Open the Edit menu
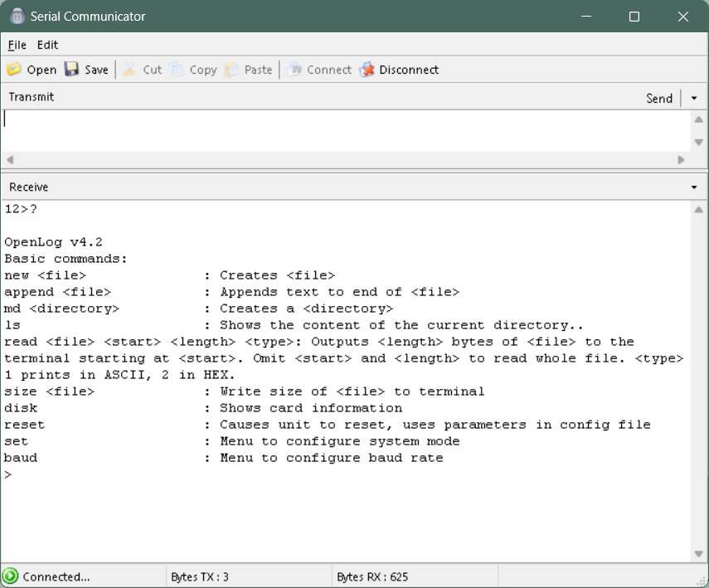The height and width of the screenshot is (588, 709). 47,45
